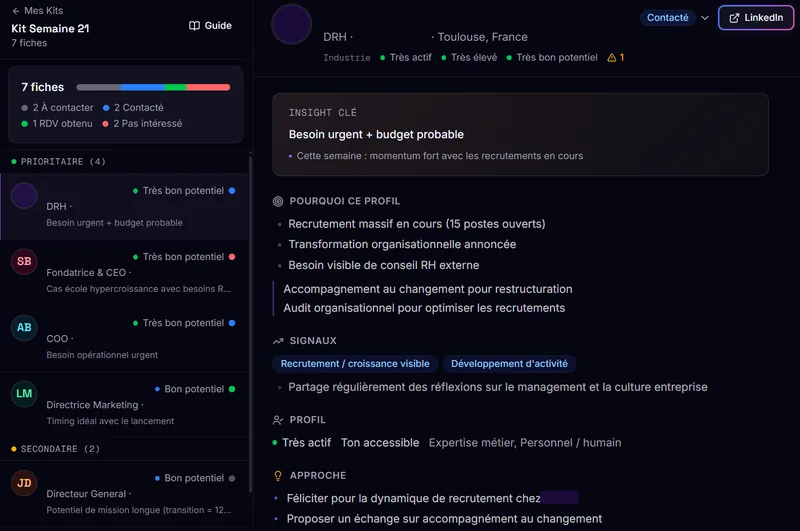Click Très bon potentiel label in header
The width and height of the screenshot is (800, 531).
pyautogui.click(x=557, y=58)
